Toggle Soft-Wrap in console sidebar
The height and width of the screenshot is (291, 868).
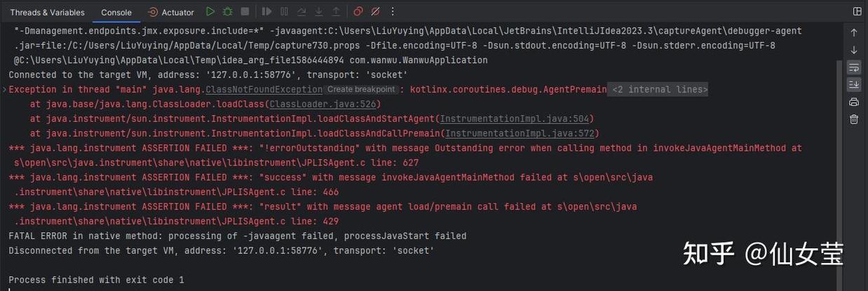[854, 67]
